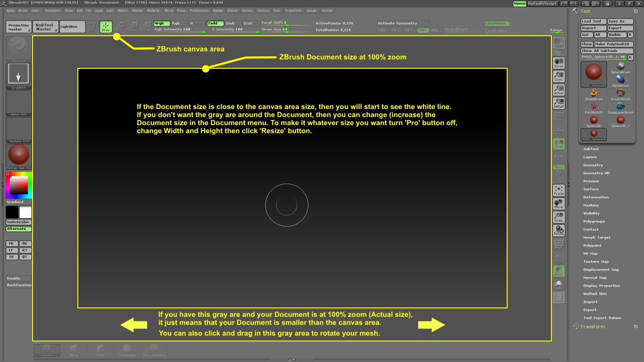This screenshot has width=644, height=362.
Task: Select the EraserBrush tool
Action: coord(620,94)
